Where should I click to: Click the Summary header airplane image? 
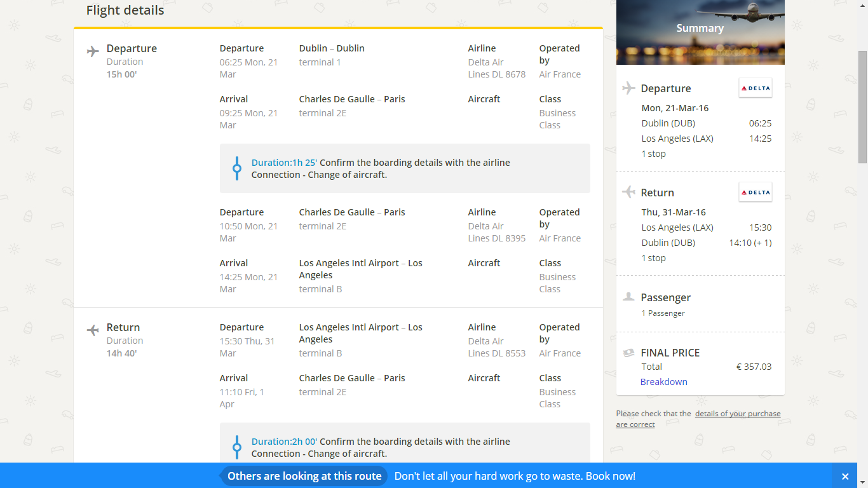pyautogui.click(x=700, y=32)
